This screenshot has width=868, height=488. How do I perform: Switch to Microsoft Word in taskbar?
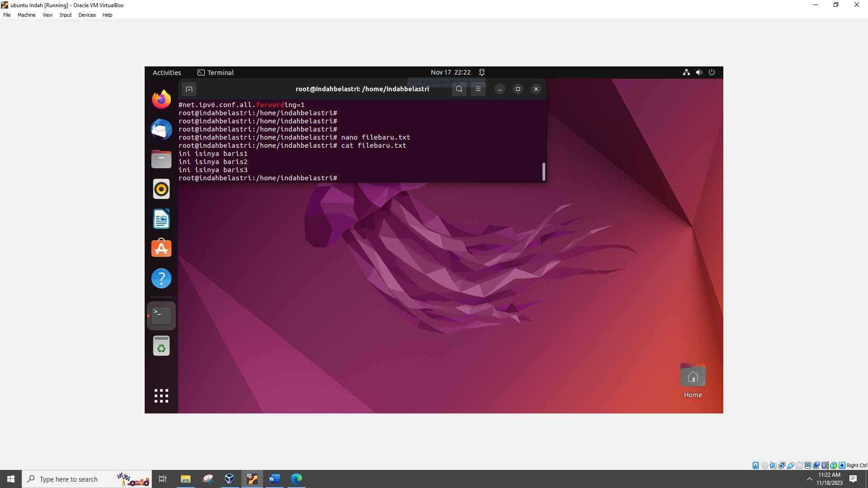tap(274, 479)
